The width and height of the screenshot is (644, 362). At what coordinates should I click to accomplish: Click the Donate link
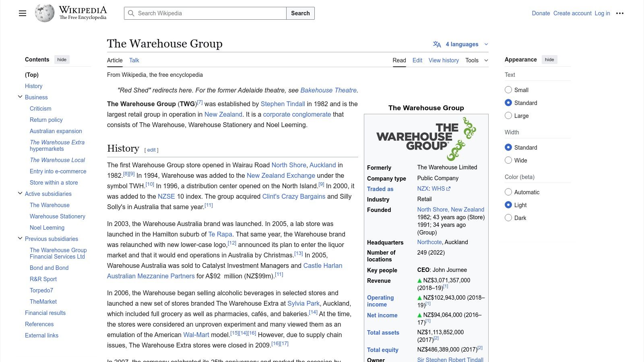pos(541,13)
